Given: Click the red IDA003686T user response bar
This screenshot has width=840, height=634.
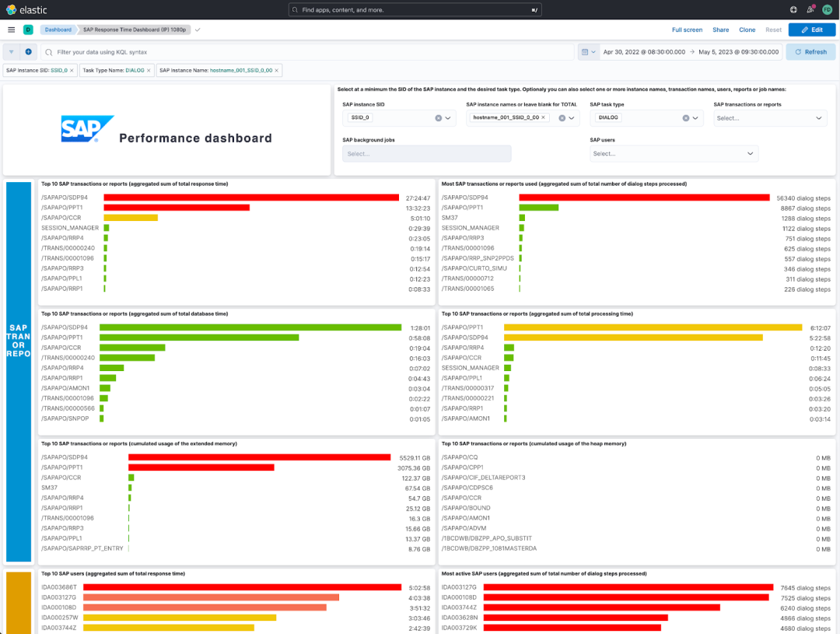Looking at the screenshot, I should tap(242, 587).
